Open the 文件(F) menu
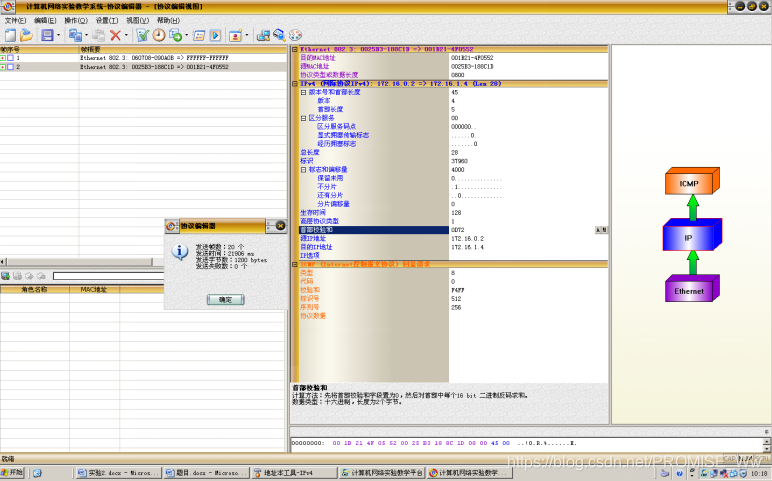This screenshot has width=772, height=481. [15, 20]
